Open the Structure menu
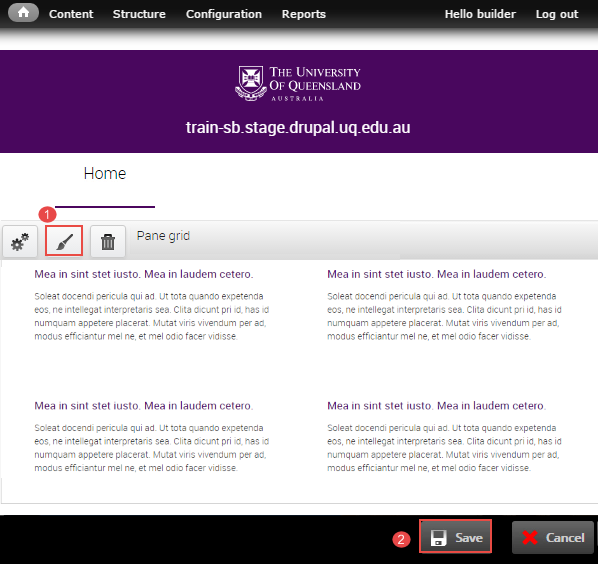This screenshot has width=598, height=564. click(139, 14)
